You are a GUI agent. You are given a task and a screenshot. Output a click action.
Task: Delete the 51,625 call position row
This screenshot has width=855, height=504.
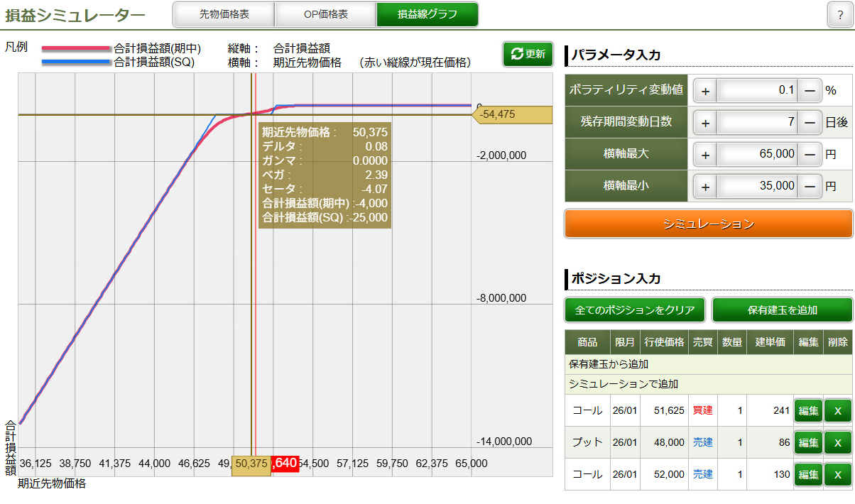pyautogui.click(x=837, y=410)
